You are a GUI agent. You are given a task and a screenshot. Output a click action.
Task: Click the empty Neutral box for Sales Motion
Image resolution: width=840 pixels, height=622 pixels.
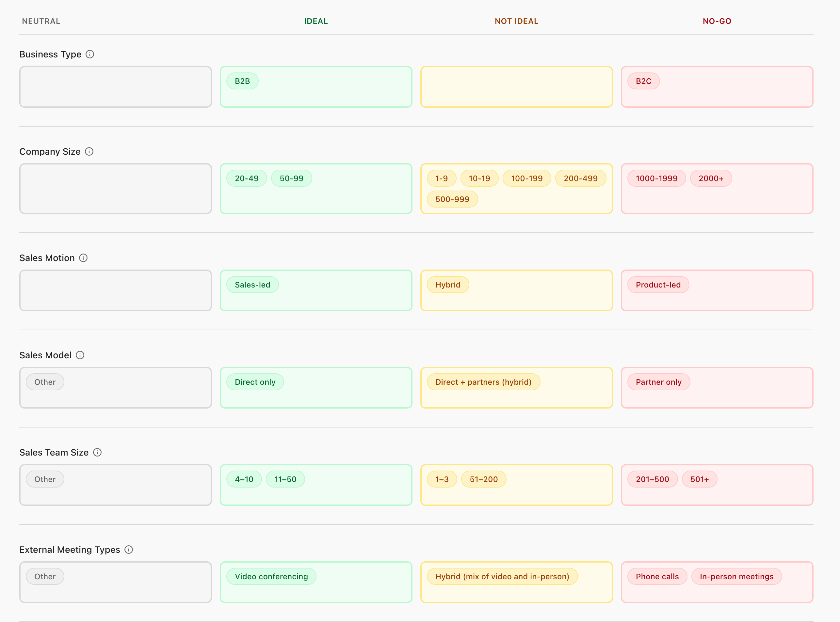[115, 290]
